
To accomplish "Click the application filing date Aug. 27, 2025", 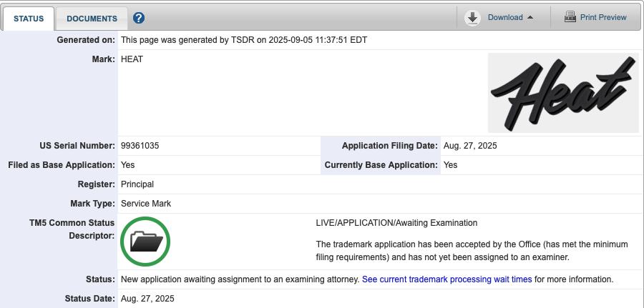I will (x=469, y=146).
